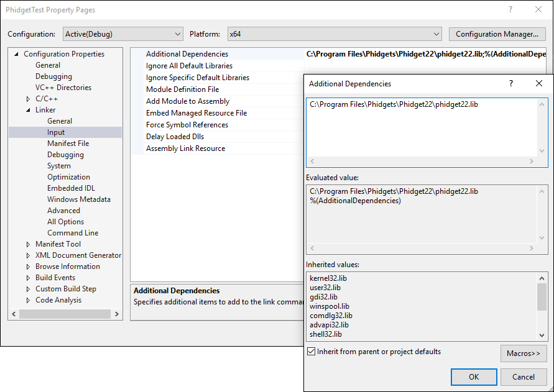Open the Configuration dropdown

tap(123, 34)
